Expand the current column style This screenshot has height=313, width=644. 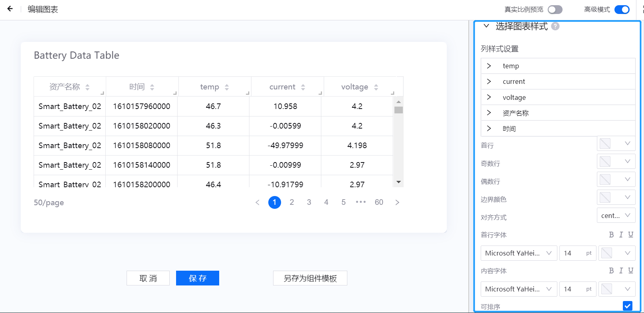[x=489, y=81]
